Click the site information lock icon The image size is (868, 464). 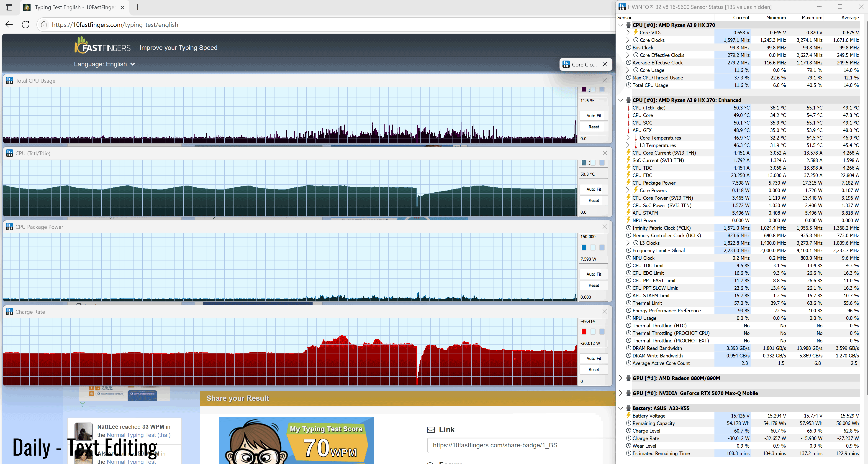tap(44, 25)
